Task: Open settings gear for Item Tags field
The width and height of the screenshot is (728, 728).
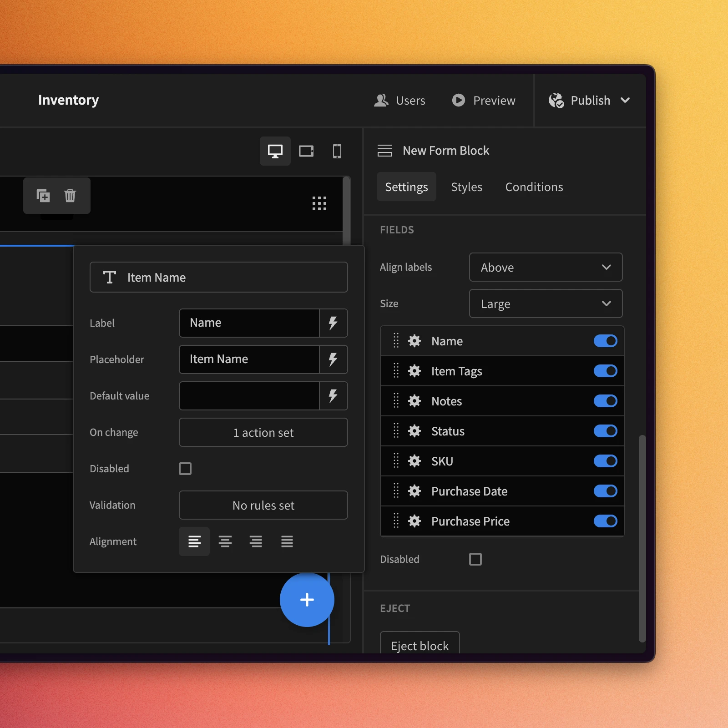Action: (x=415, y=371)
